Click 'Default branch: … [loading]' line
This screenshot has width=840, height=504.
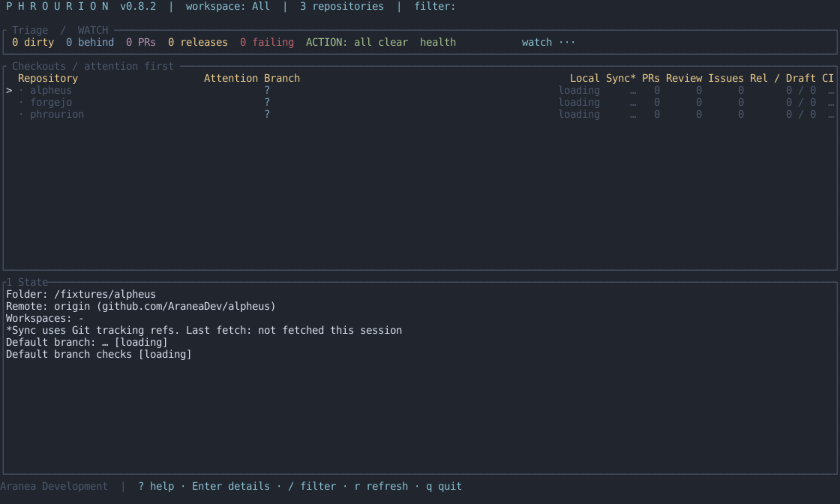[x=87, y=342]
